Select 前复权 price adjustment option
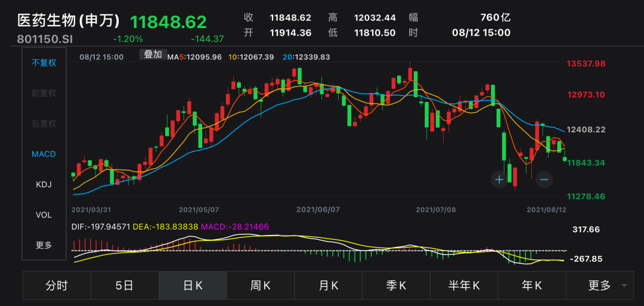644x306 pixels. click(x=44, y=93)
